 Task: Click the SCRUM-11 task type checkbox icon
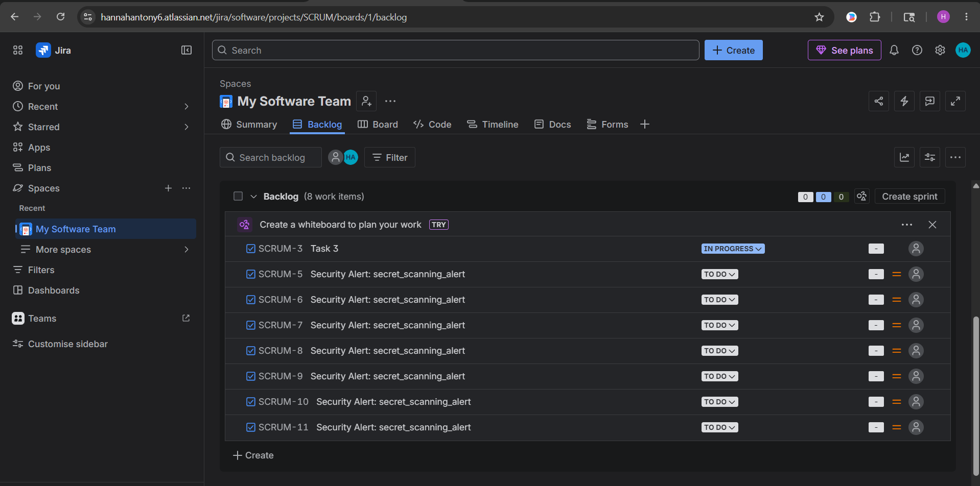251,427
